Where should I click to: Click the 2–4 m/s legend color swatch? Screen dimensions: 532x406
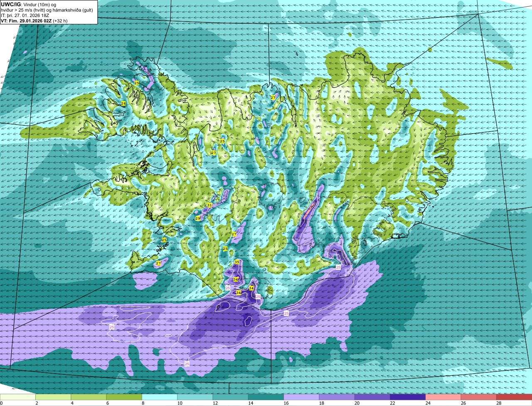click(53, 397)
